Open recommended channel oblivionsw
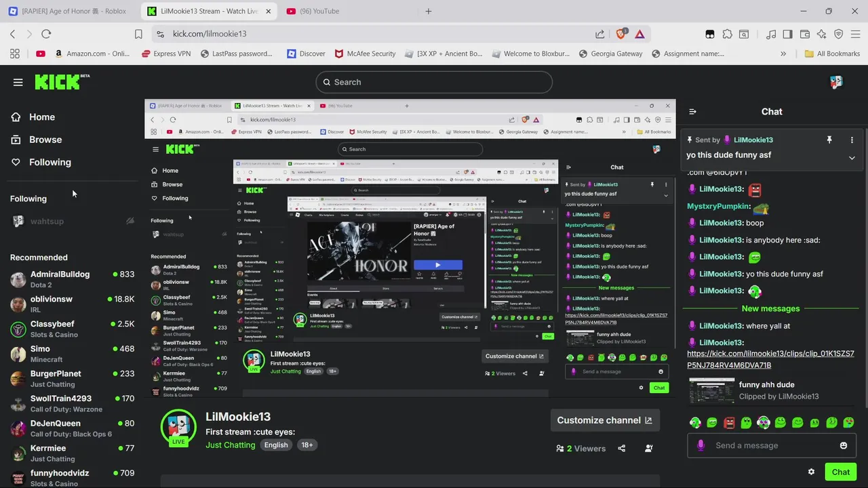This screenshot has width=868, height=488. pos(71,304)
